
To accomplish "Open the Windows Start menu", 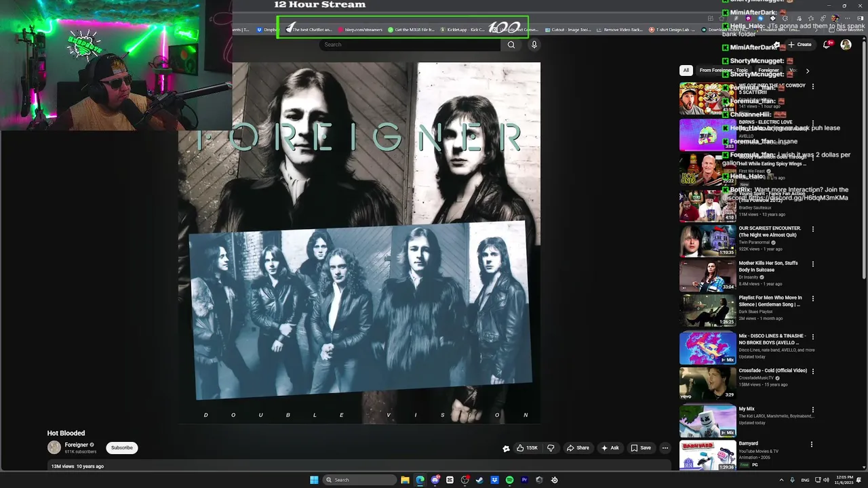I will click(314, 480).
